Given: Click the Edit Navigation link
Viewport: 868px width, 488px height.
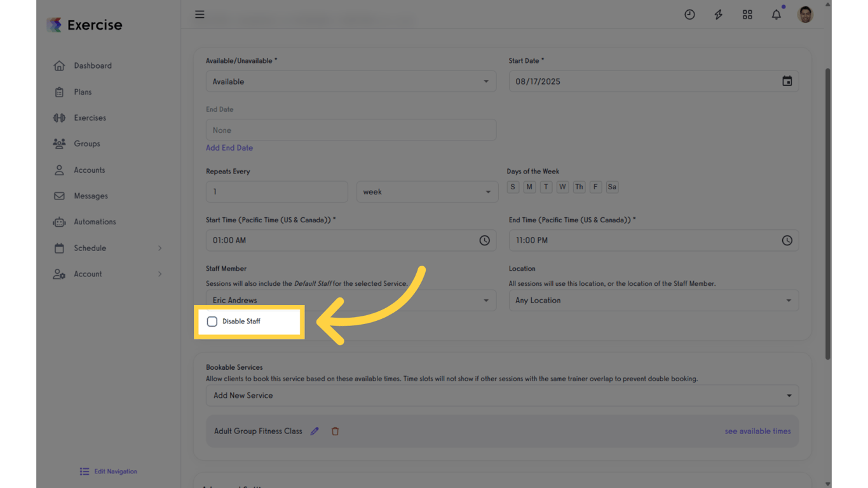Looking at the screenshot, I should [x=116, y=471].
